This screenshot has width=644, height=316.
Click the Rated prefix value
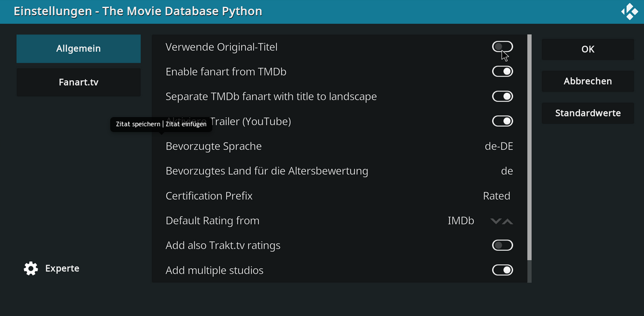tap(496, 195)
